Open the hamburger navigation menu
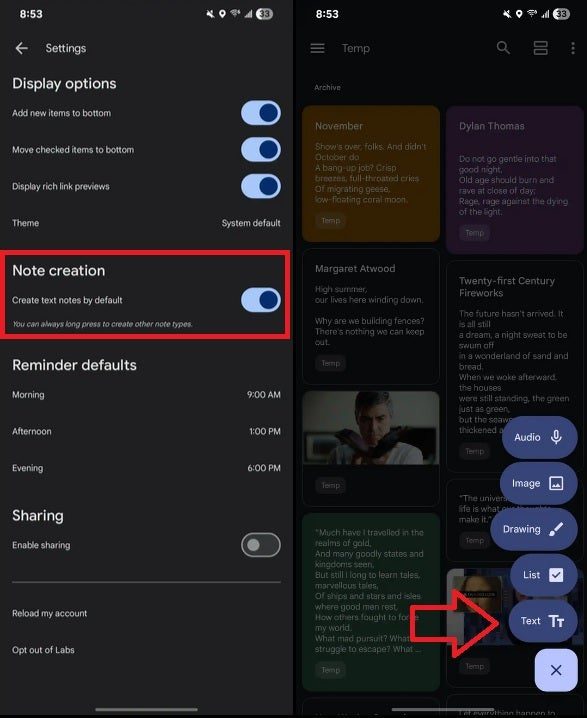Viewport: 587px width, 718px height. click(x=317, y=48)
